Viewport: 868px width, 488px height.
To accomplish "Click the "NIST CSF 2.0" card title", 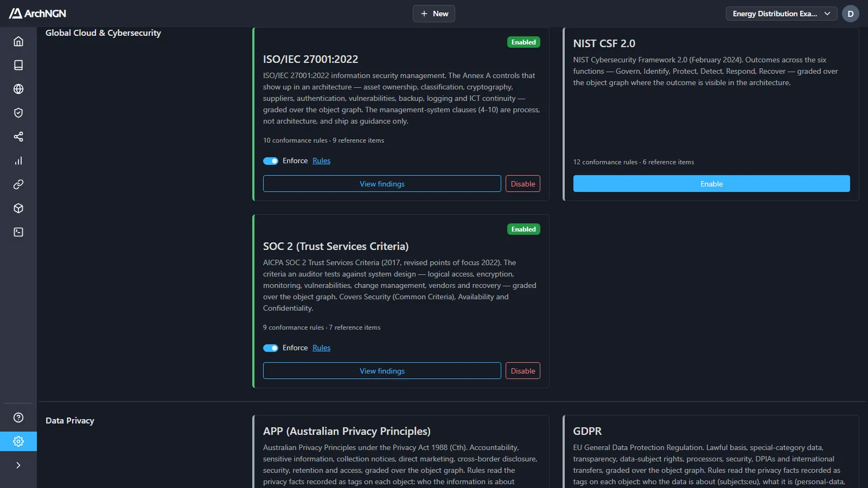I will (604, 43).
